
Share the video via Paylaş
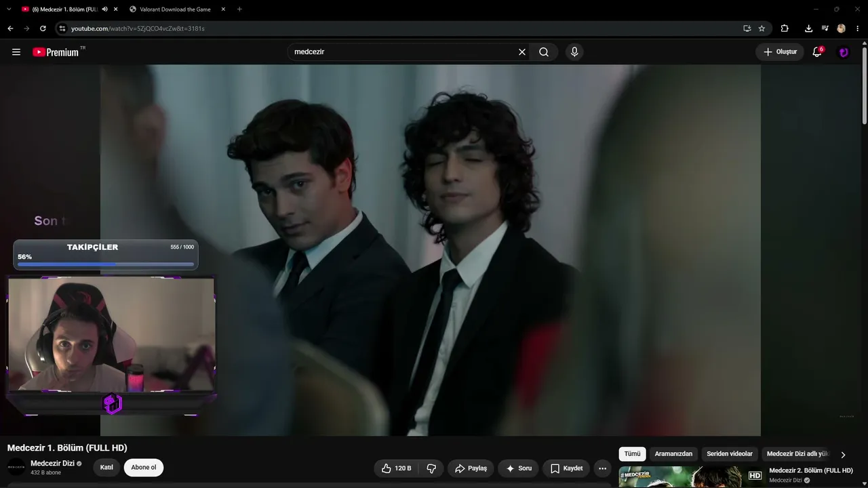(471, 468)
